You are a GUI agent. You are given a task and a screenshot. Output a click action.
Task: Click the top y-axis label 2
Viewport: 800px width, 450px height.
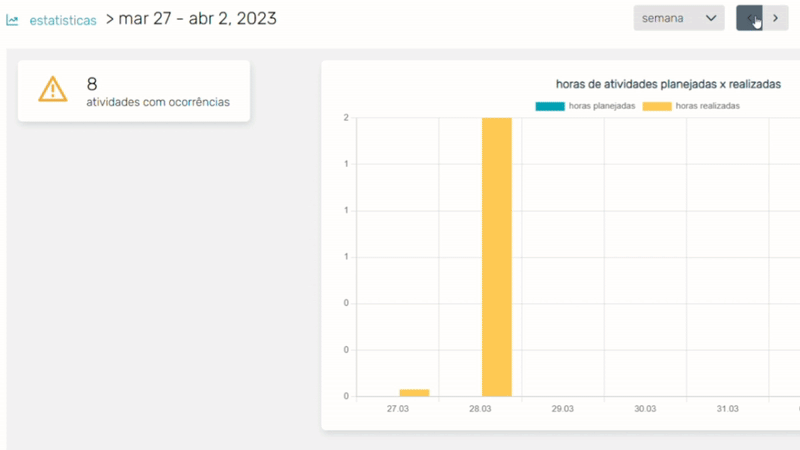point(346,118)
